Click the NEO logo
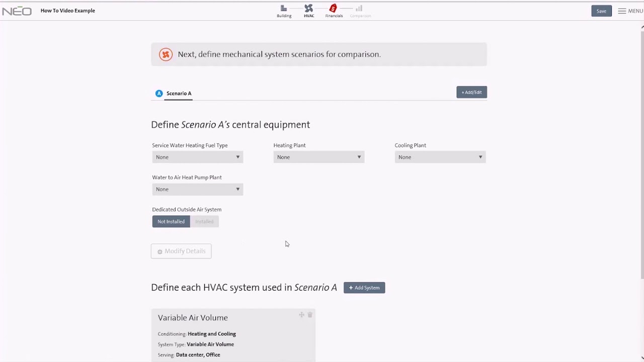The height and width of the screenshot is (362, 644). click(17, 11)
